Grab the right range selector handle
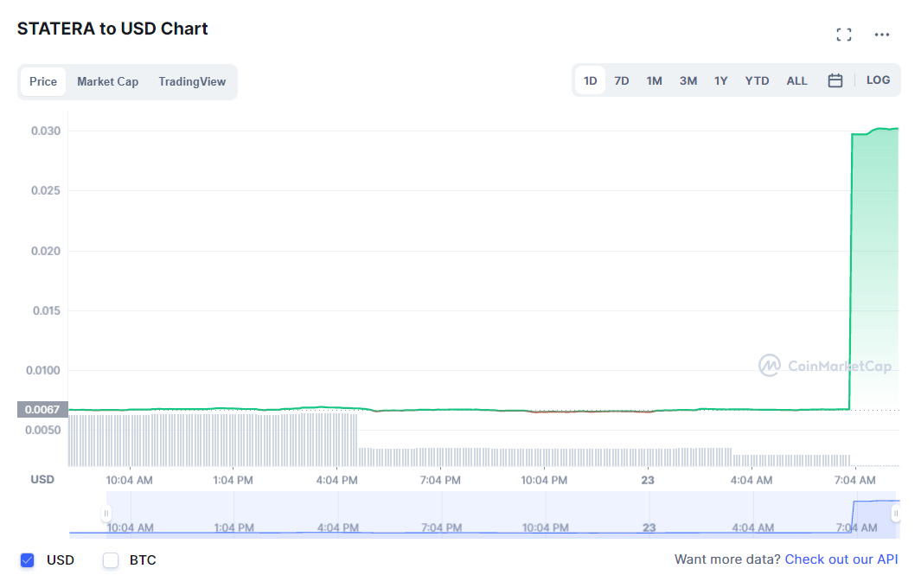The width and height of the screenshot is (921, 588). pos(895,514)
